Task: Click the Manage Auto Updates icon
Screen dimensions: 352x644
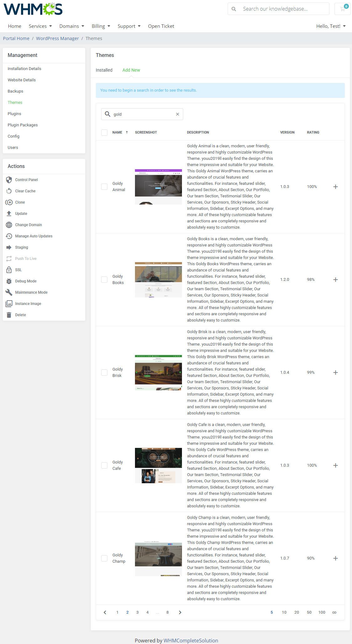Action: click(9, 236)
